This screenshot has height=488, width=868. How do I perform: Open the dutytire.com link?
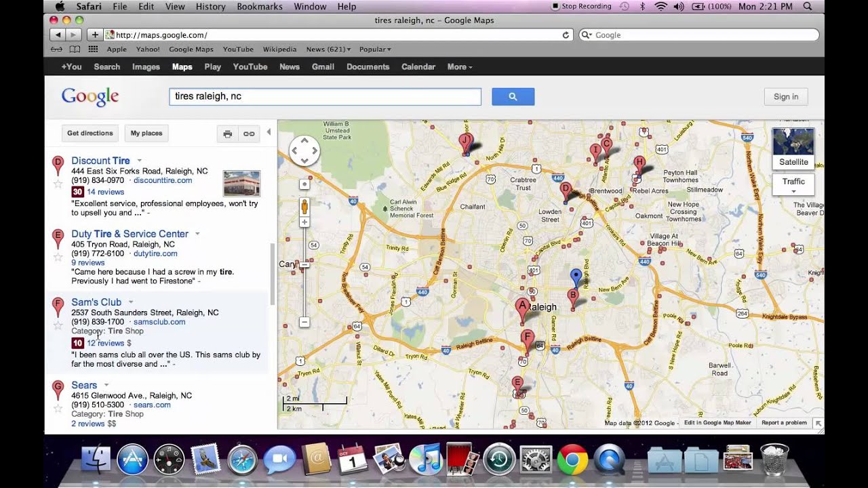click(x=155, y=253)
